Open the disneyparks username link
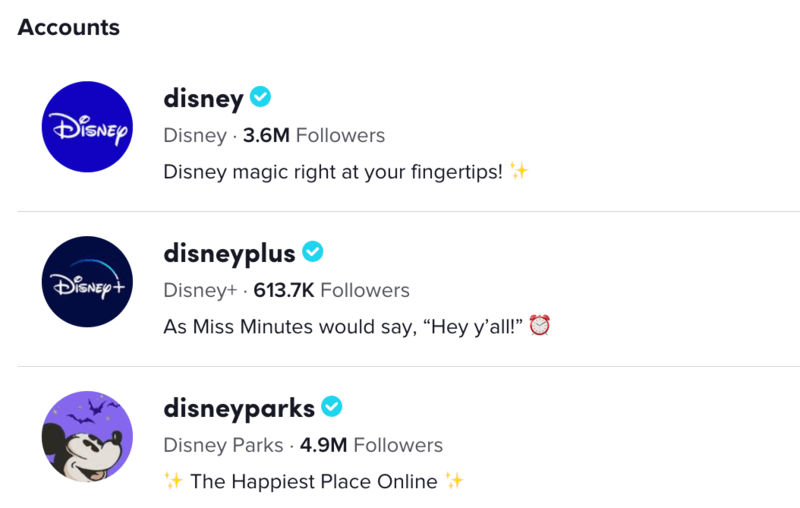This screenshot has height=508, width=800. point(239,409)
